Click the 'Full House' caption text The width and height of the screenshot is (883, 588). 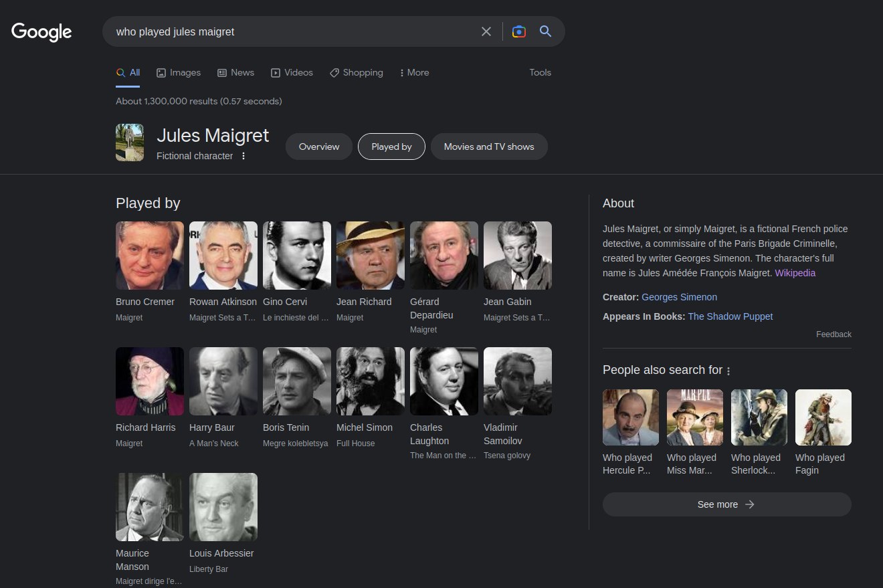click(356, 444)
